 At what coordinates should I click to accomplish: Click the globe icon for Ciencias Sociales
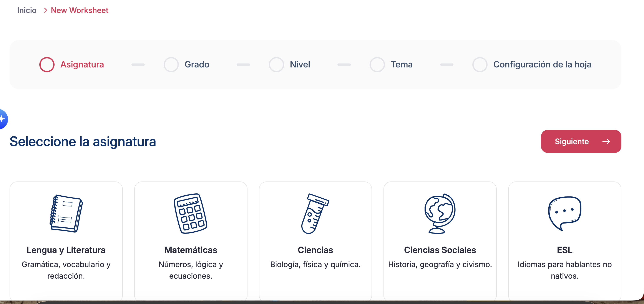tap(440, 213)
